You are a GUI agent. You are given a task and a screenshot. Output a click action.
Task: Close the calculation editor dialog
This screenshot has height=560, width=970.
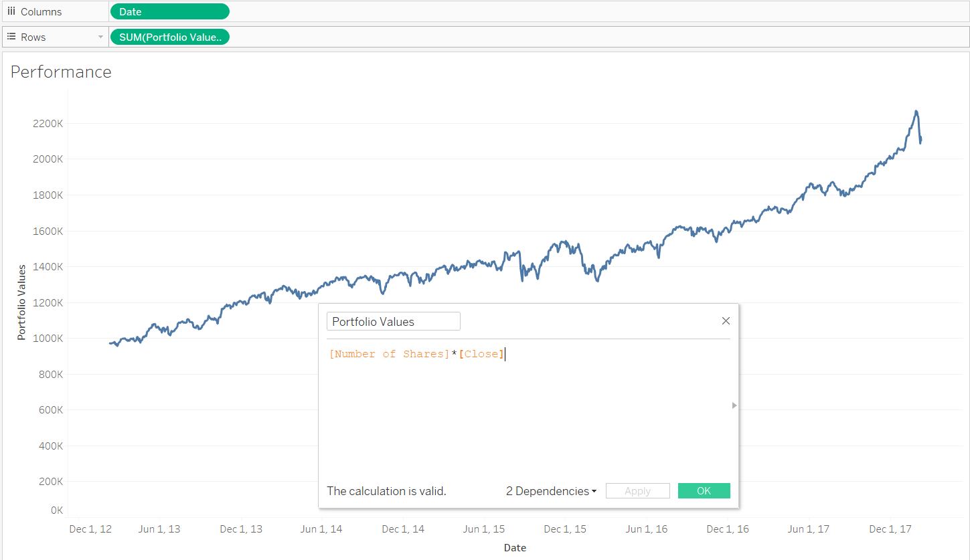click(726, 321)
